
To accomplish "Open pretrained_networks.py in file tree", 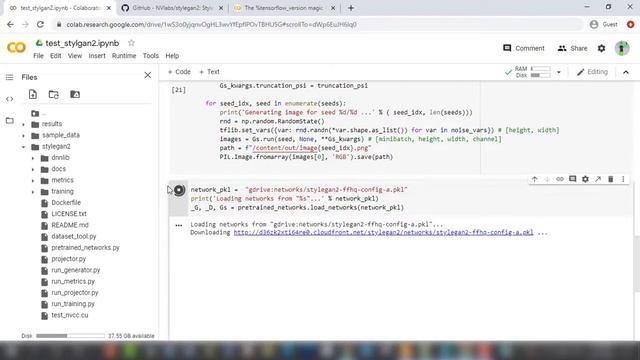I will coord(85,248).
